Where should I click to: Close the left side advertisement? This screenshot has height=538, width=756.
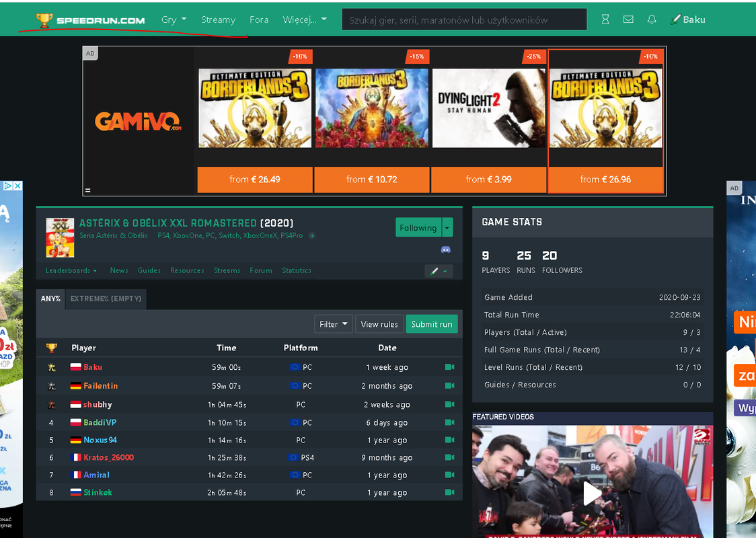click(17, 186)
